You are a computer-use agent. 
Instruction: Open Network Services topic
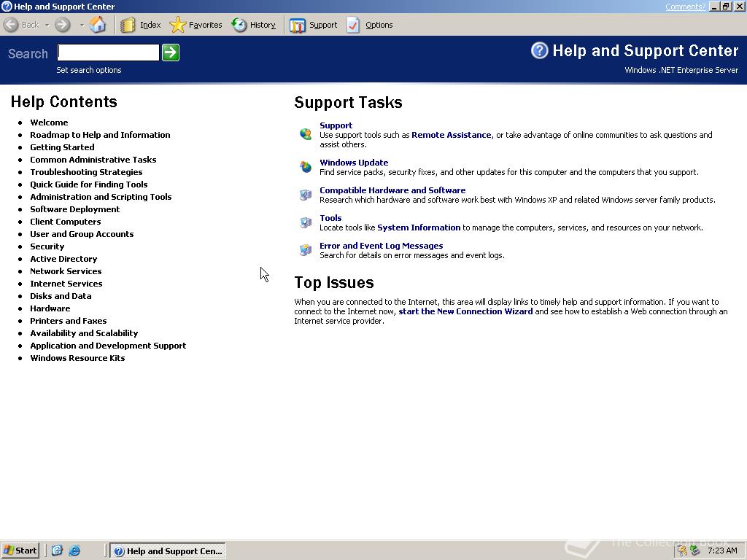[x=66, y=271]
